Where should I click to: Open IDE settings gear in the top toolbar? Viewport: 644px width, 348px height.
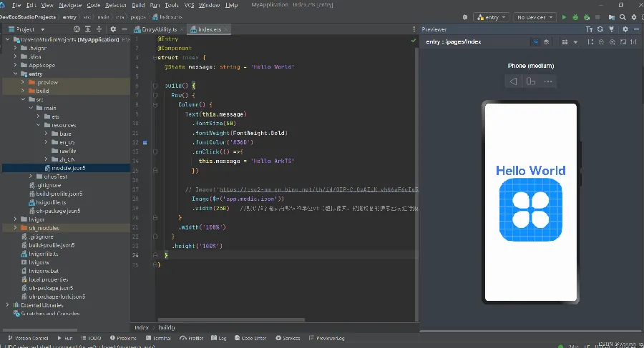[634, 17]
